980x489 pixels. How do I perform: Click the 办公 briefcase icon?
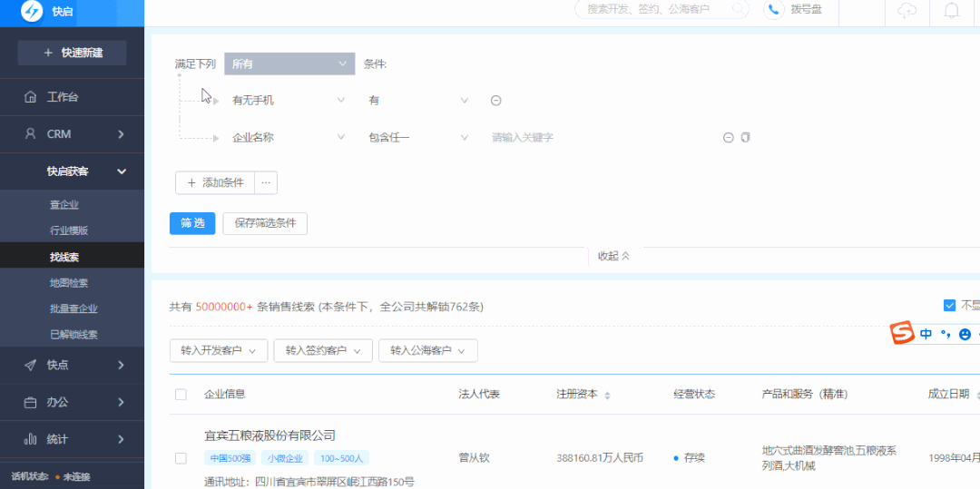pyautogui.click(x=30, y=403)
